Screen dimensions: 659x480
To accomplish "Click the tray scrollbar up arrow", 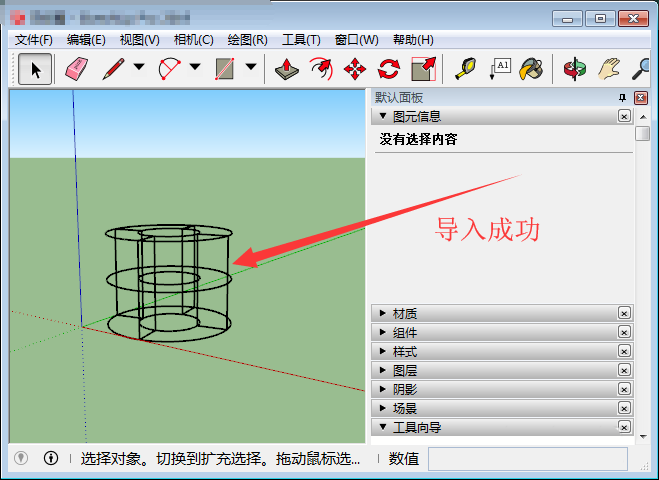I will point(643,116).
